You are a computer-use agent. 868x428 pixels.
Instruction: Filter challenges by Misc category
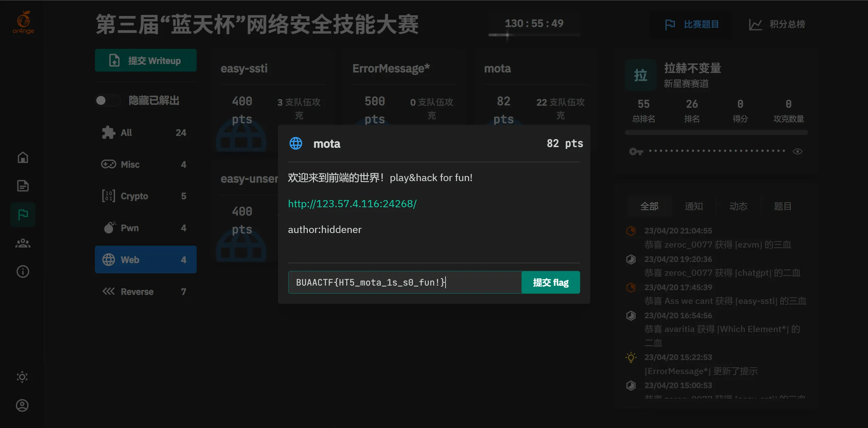[145, 164]
